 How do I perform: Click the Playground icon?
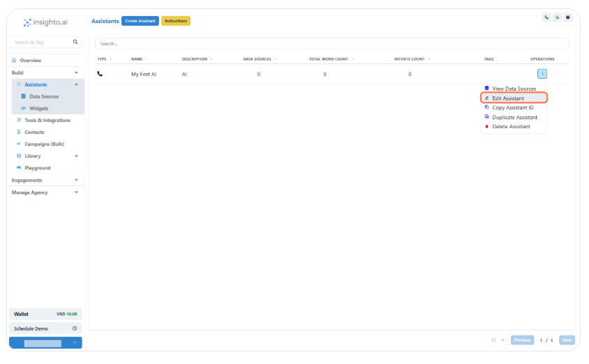coord(19,168)
